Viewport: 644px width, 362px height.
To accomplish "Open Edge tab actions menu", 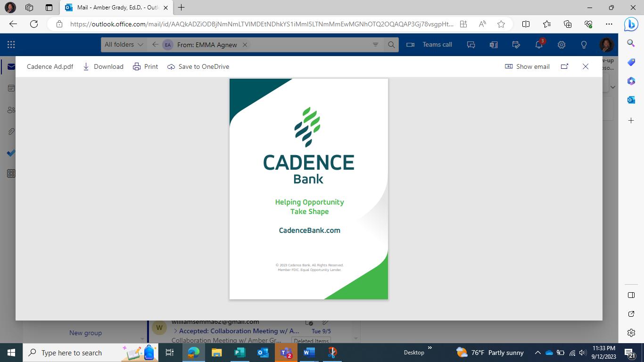I will tap(49, 8).
